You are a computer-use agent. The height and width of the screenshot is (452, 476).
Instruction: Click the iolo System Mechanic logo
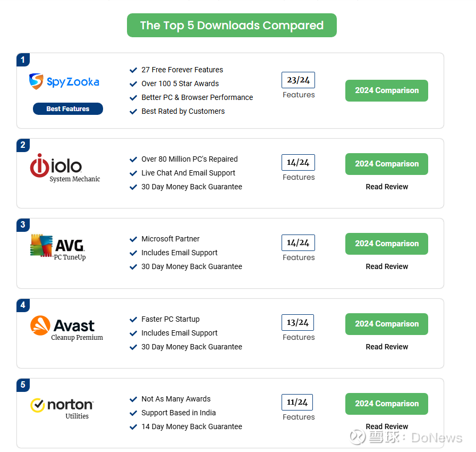65,168
